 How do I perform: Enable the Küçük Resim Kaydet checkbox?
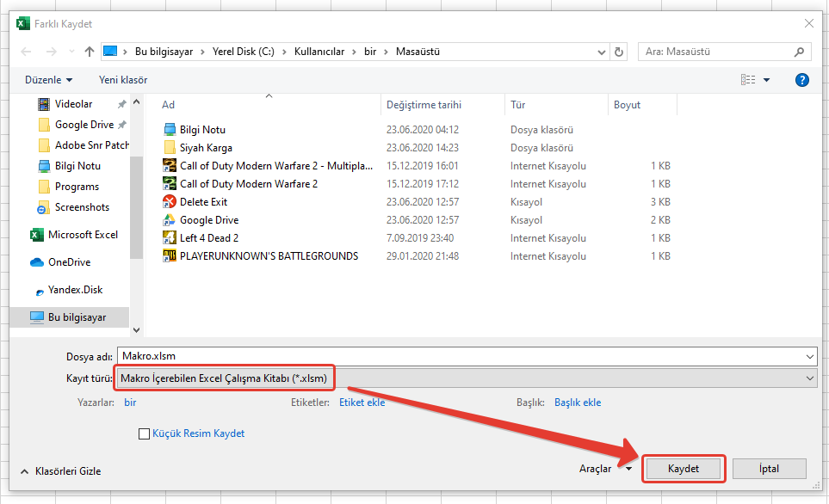(x=144, y=434)
